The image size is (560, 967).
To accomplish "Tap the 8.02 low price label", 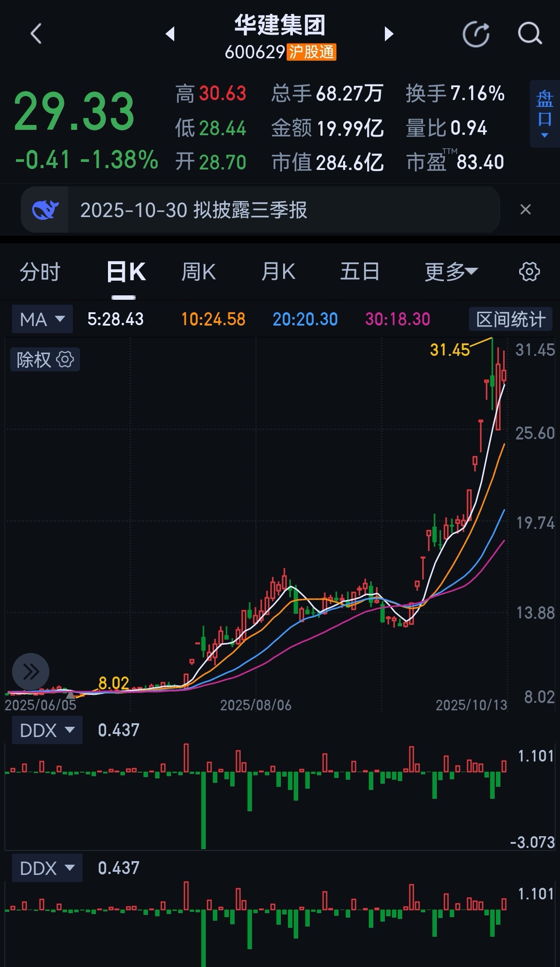I will click(x=113, y=683).
